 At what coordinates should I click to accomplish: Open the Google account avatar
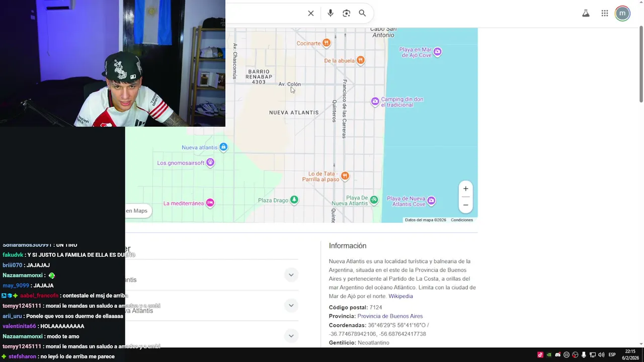coord(622,14)
